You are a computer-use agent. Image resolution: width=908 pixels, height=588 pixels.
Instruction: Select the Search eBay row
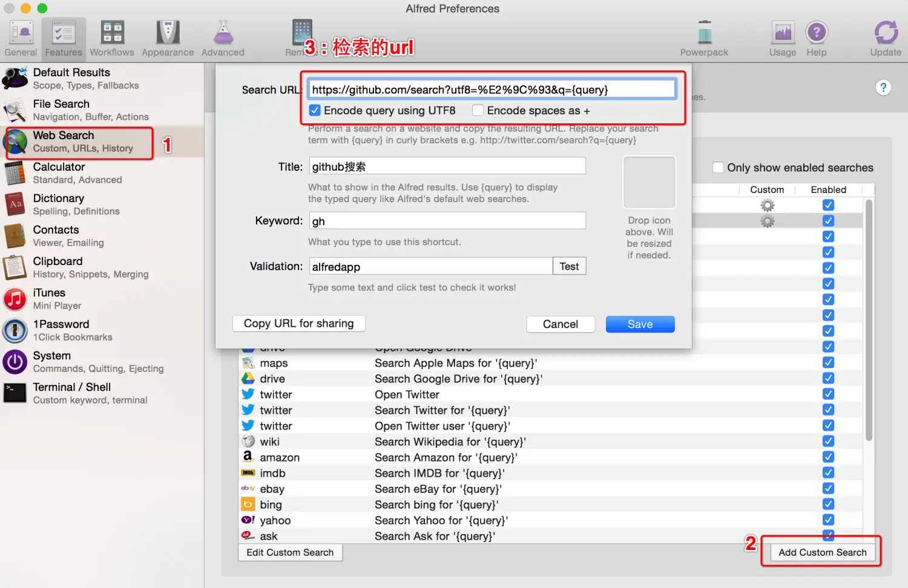550,489
